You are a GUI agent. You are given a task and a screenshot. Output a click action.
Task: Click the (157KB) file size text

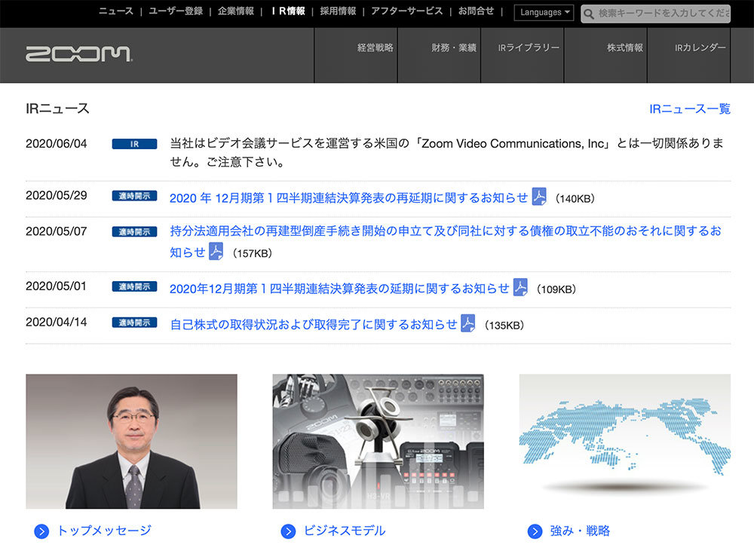(252, 253)
